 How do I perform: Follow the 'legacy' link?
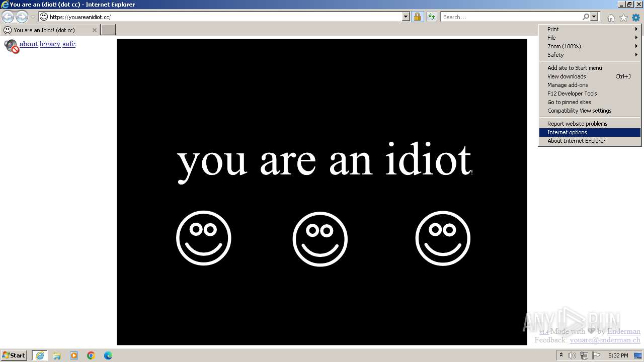point(50,44)
